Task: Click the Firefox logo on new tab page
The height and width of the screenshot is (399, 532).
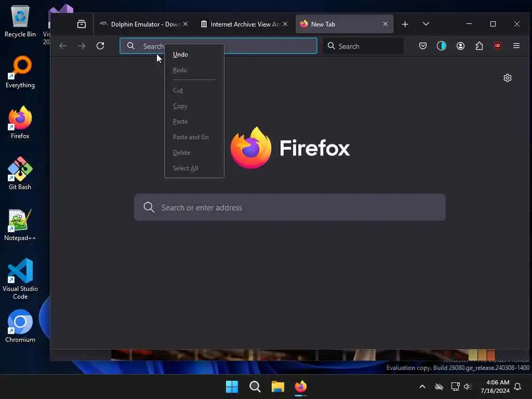Action: (251, 148)
